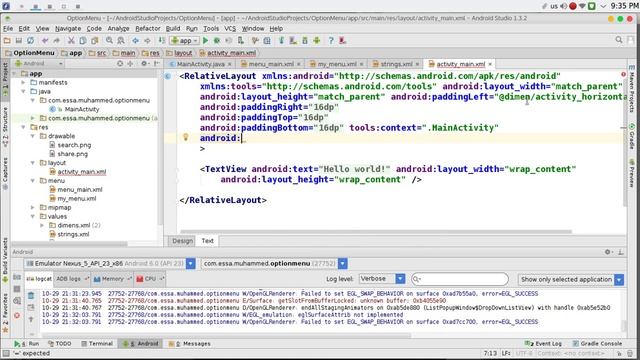This screenshot has height=360, width=640.
Task: Click the Copy toolbar icon
Action: click(x=83, y=40)
